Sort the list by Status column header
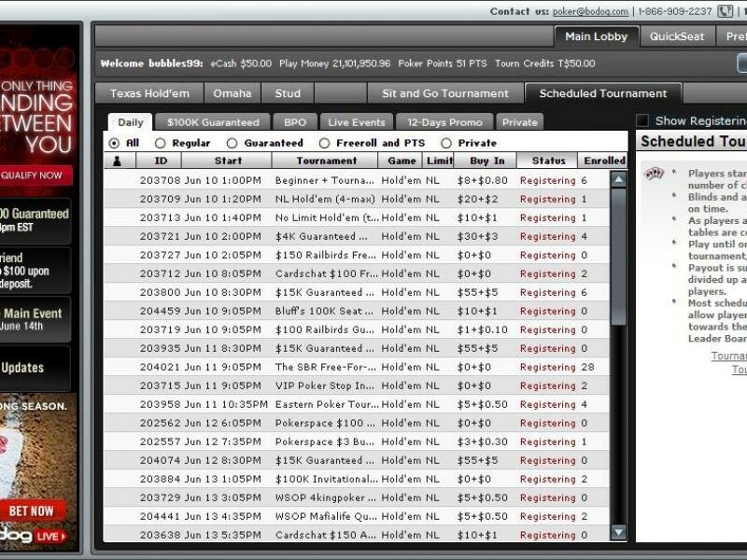The image size is (747, 560). [x=548, y=161]
